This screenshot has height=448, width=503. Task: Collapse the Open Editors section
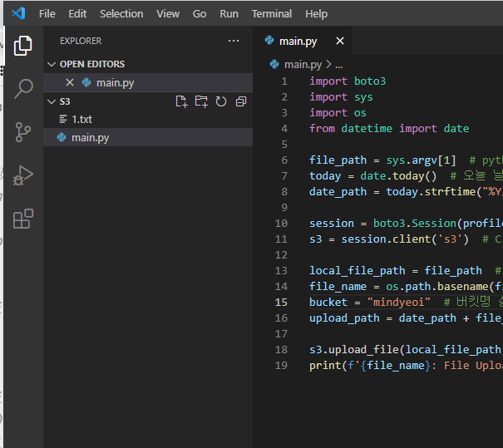[52, 64]
